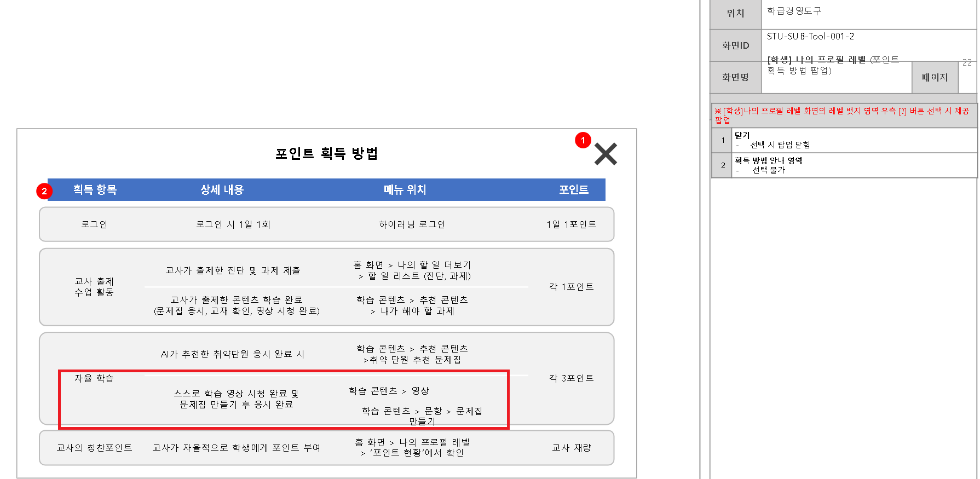Click the 각 3포인트 point value

tap(571, 378)
